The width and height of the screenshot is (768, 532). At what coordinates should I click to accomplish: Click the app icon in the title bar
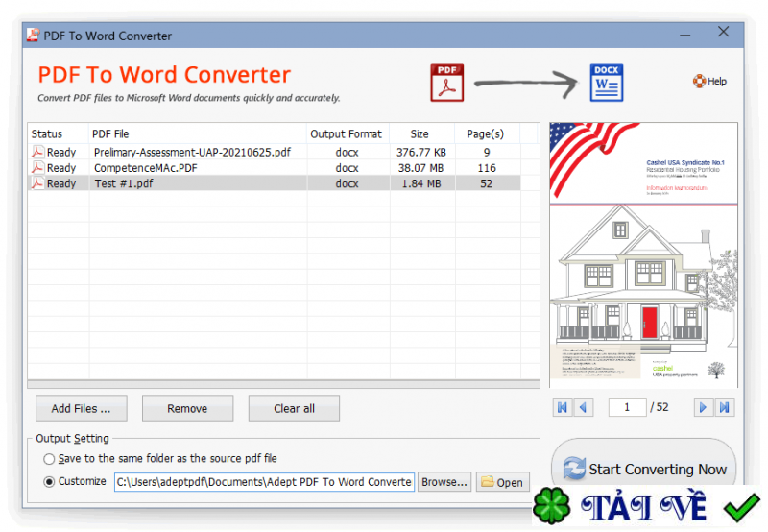click(x=33, y=36)
